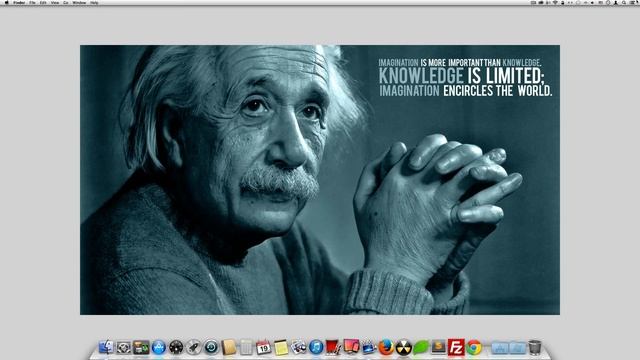Click the gray notepad icon left of Calendar
Image resolution: width=640 pixels, height=360 pixels.
tap(247, 348)
